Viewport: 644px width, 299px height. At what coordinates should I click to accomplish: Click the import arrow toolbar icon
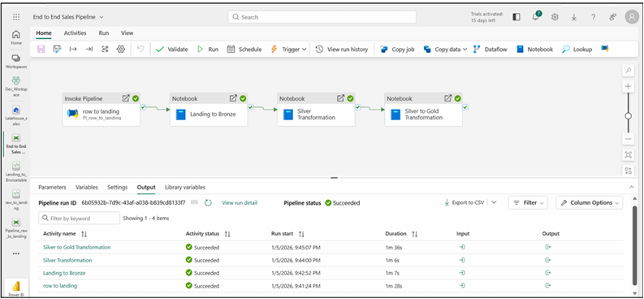tap(73, 50)
